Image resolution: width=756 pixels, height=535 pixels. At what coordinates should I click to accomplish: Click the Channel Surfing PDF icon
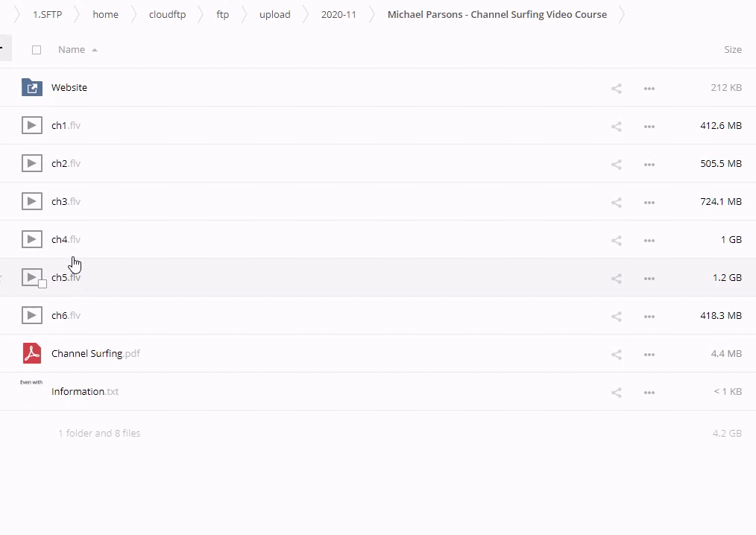click(32, 353)
